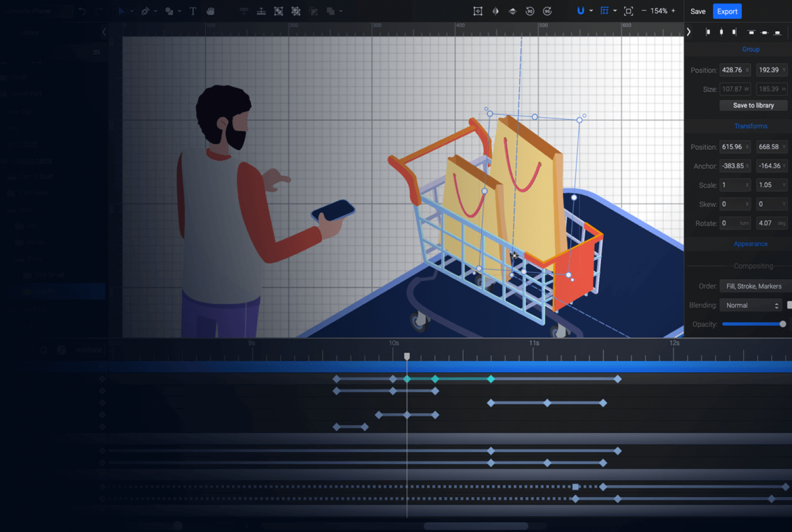Viewport: 792px width, 532px height.
Task: Click the zoom-to-fit icon
Action: [x=629, y=11]
